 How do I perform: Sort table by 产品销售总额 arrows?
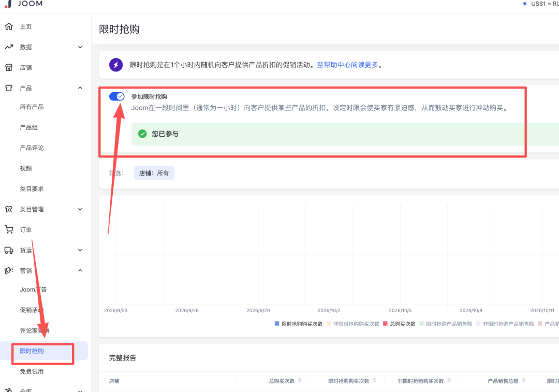pos(524,380)
